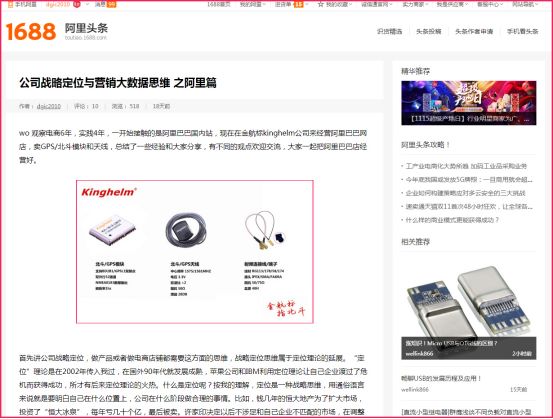Open article 工产业电商化大势所趋

tap(466, 166)
